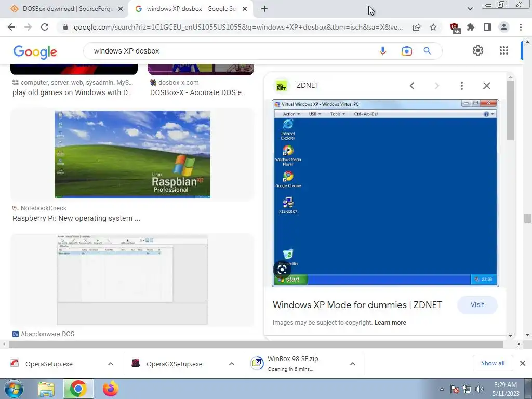Image resolution: width=532 pixels, height=399 pixels.
Task: Submit the search with the magnifier icon
Action: coord(427,51)
